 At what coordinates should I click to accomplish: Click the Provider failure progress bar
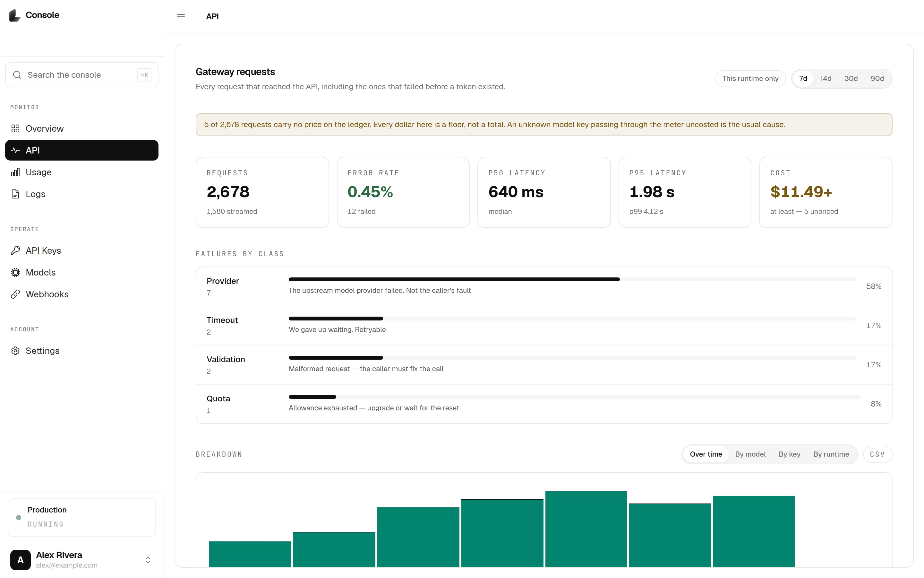pos(572,279)
